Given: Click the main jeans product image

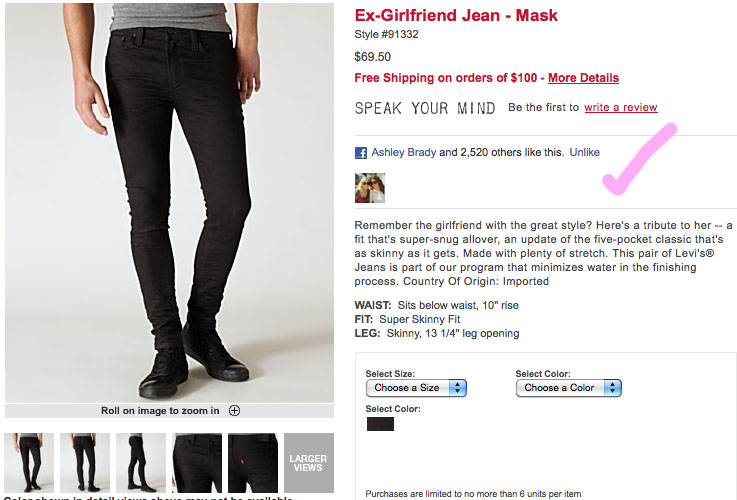Looking at the screenshot, I should pos(169,203).
